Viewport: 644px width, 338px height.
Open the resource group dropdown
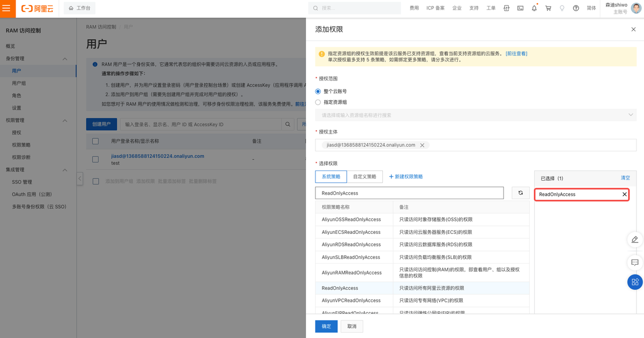(x=476, y=115)
